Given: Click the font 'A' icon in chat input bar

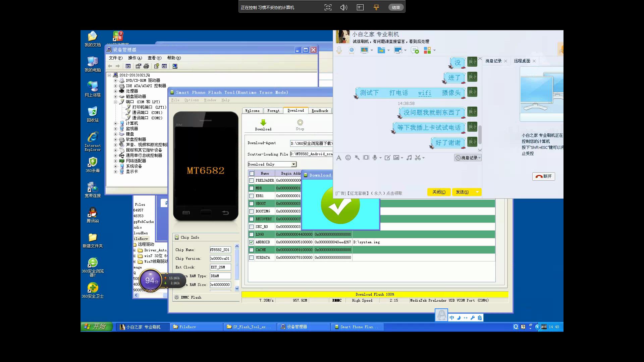Looking at the screenshot, I should point(339,158).
